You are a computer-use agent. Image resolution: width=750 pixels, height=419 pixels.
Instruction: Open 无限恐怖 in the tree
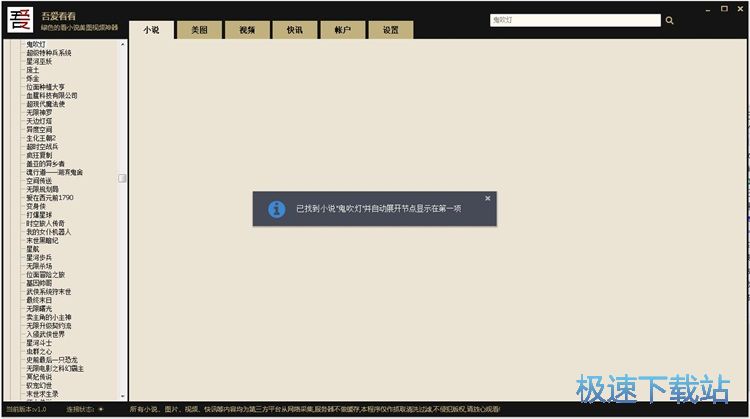pyautogui.click(x=40, y=112)
